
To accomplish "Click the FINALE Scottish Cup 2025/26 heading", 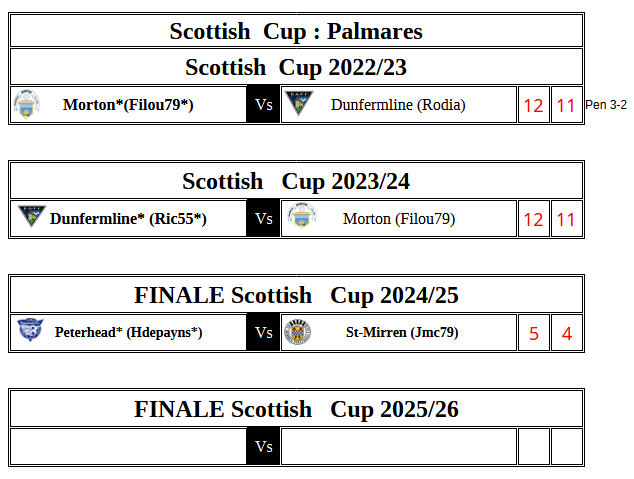I will [x=296, y=409].
